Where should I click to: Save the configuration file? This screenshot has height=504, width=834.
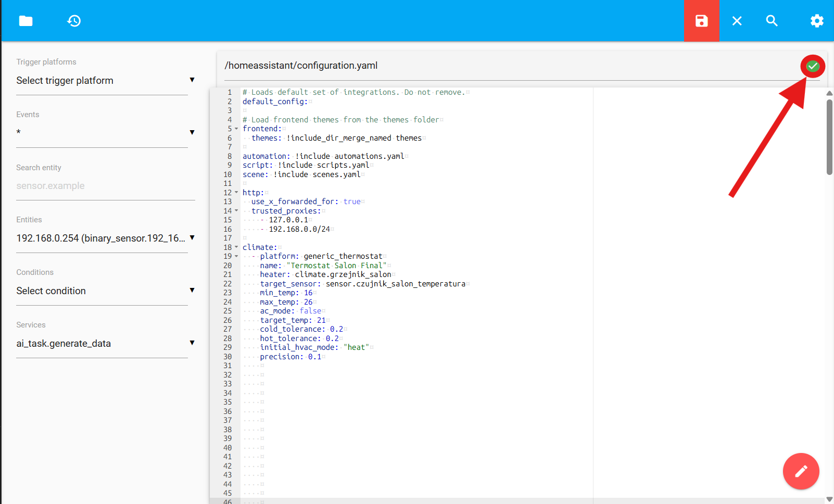(701, 21)
